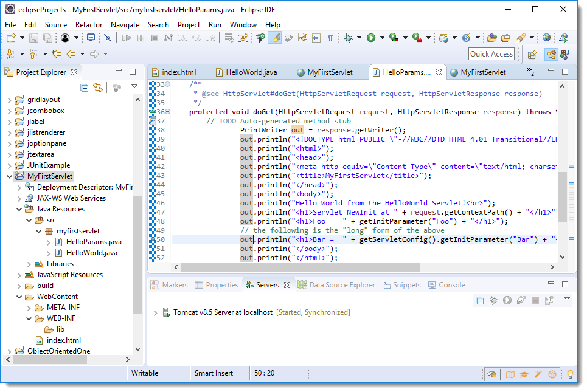Open the Navigate menu
This screenshot has width=587, height=392.
coord(125,25)
